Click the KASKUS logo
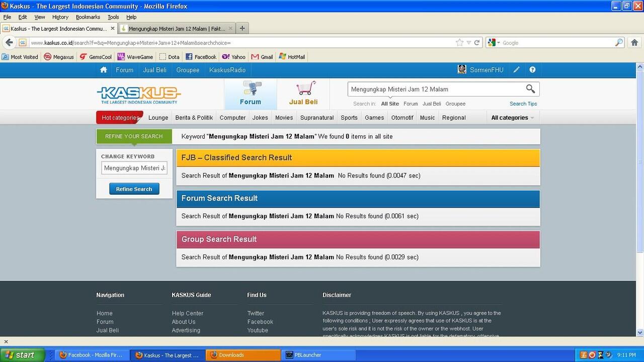 tap(139, 95)
